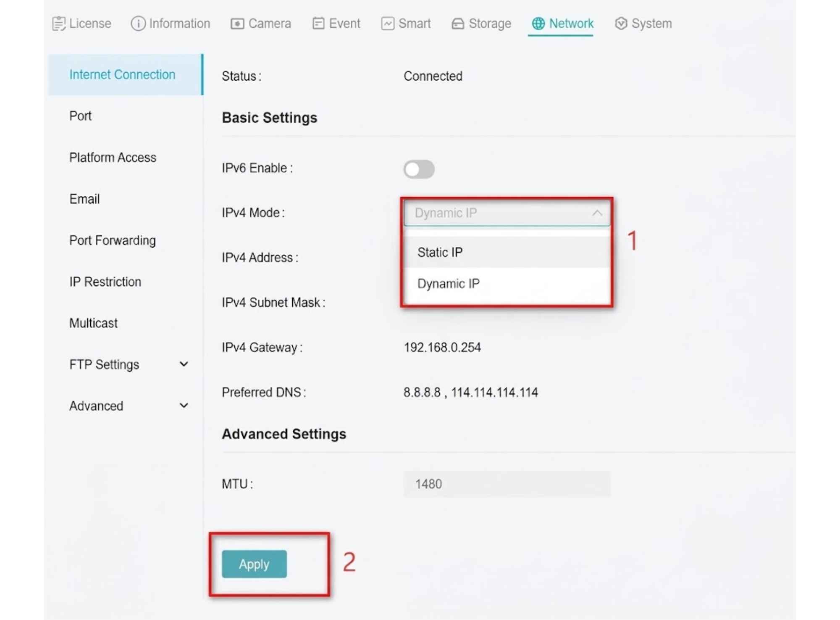Click the Information circle icon
Viewport: 840px width, 620px height.
click(x=138, y=24)
